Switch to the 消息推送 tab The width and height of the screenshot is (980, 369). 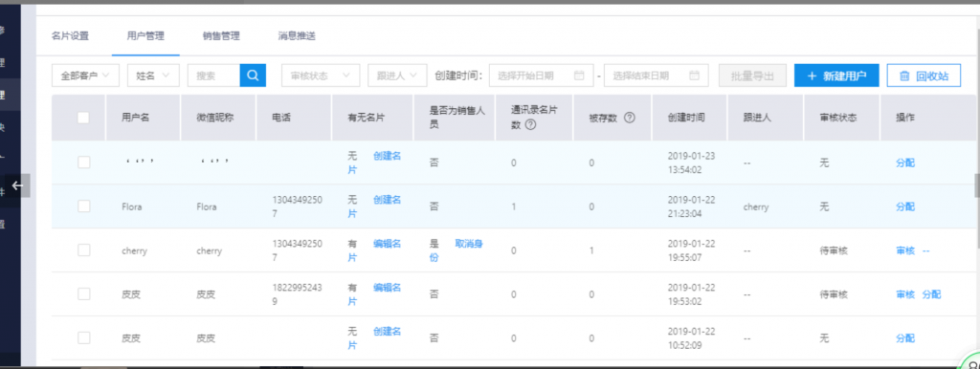[x=297, y=36]
